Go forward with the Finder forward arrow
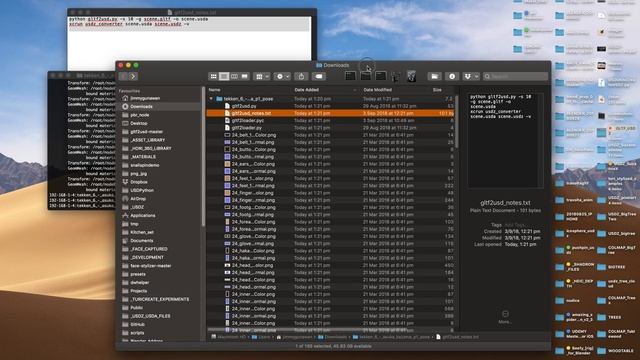The width and height of the screenshot is (640, 360). pyautogui.click(x=133, y=76)
